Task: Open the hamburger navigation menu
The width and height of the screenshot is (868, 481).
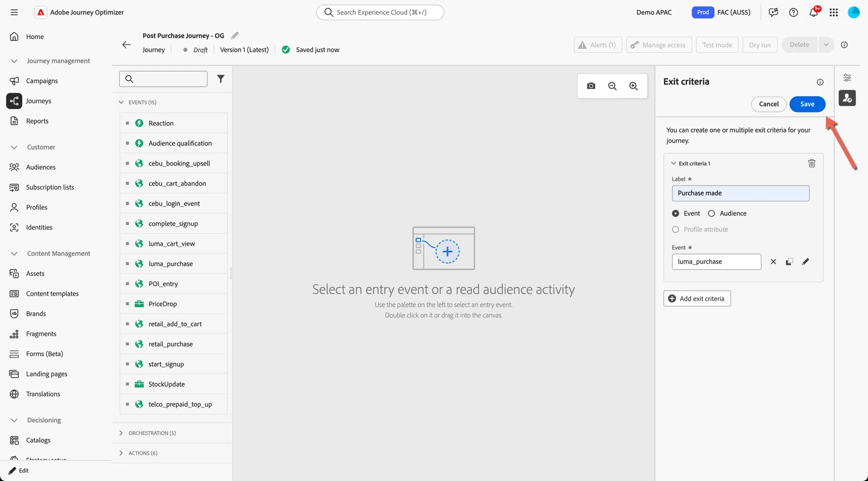Action: (14, 12)
